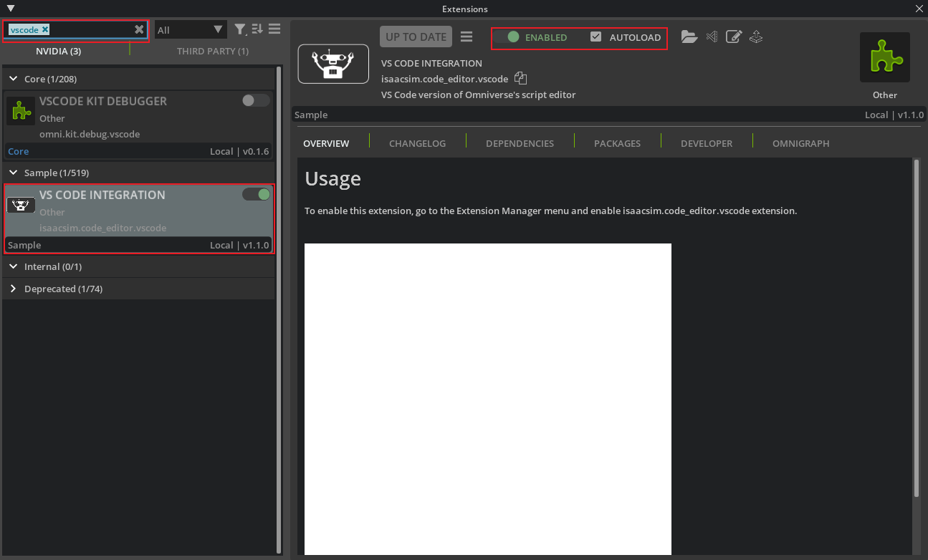The width and height of the screenshot is (928, 560).
Task: Remove the vscode search tag
Action: tap(45, 29)
